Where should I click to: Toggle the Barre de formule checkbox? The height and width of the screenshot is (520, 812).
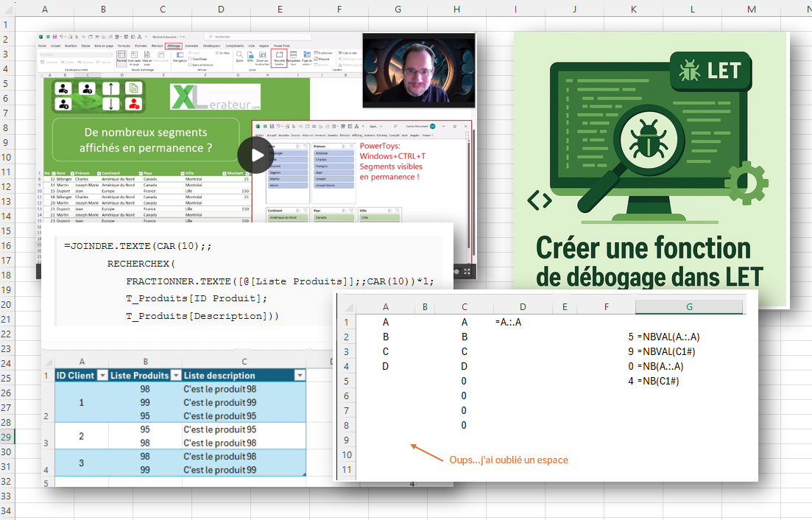click(192, 65)
